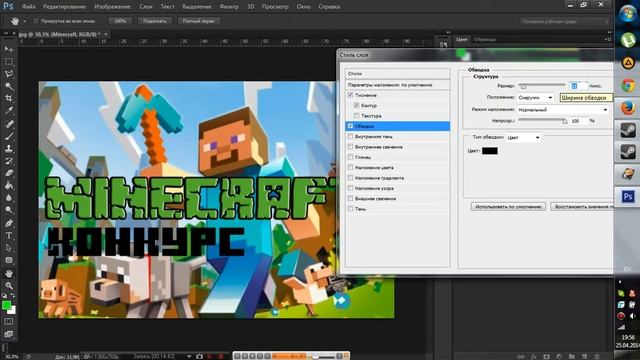This screenshot has width=640, height=360.
Task: Open the Hand tool preset picker arrow
Action: tap(24, 21)
